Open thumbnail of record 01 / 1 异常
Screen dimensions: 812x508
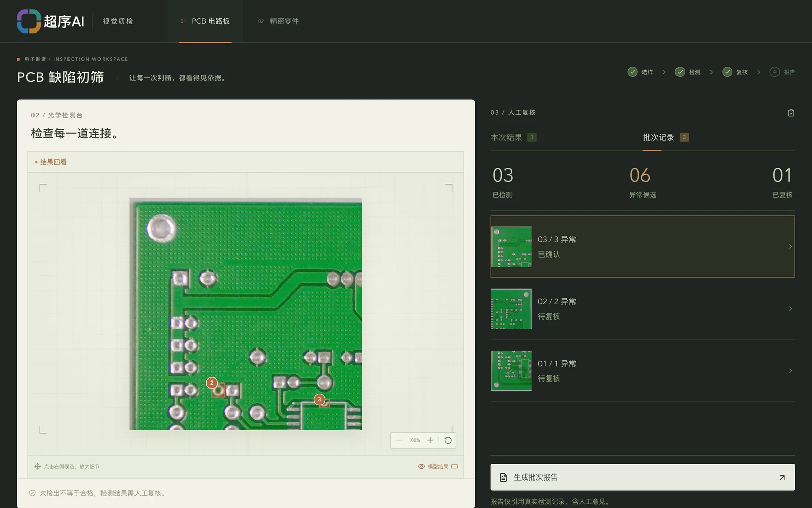pyautogui.click(x=512, y=371)
